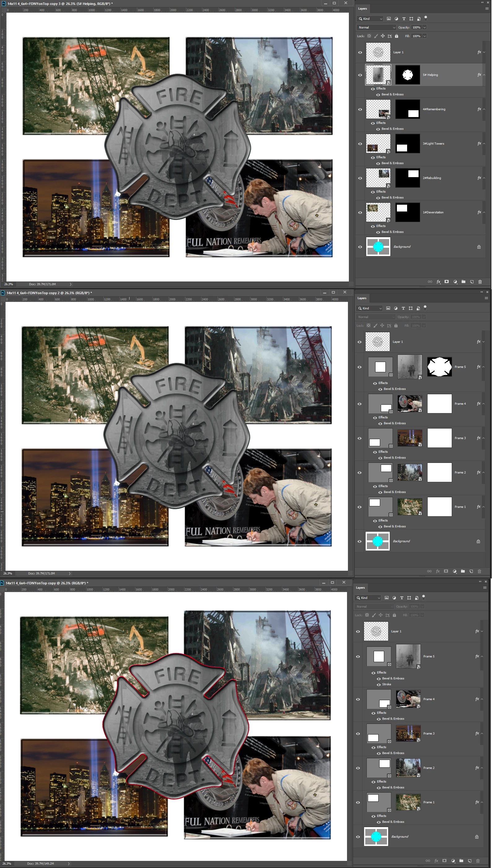Collapse effects of Frame 4 in middle panel
The height and width of the screenshot is (868, 492).
[483, 404]
